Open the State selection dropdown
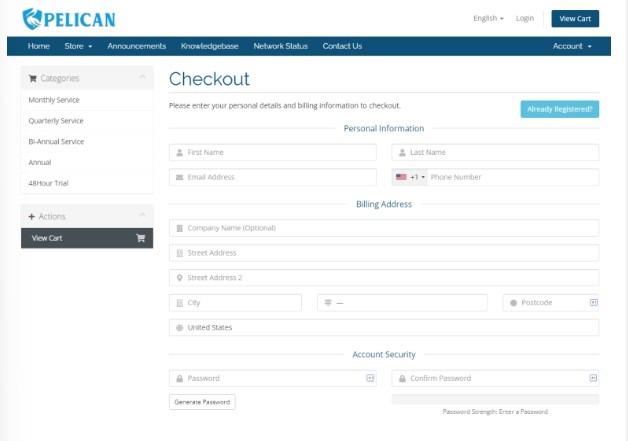Screen dimensions: 628x441 (x=402, y=302)
